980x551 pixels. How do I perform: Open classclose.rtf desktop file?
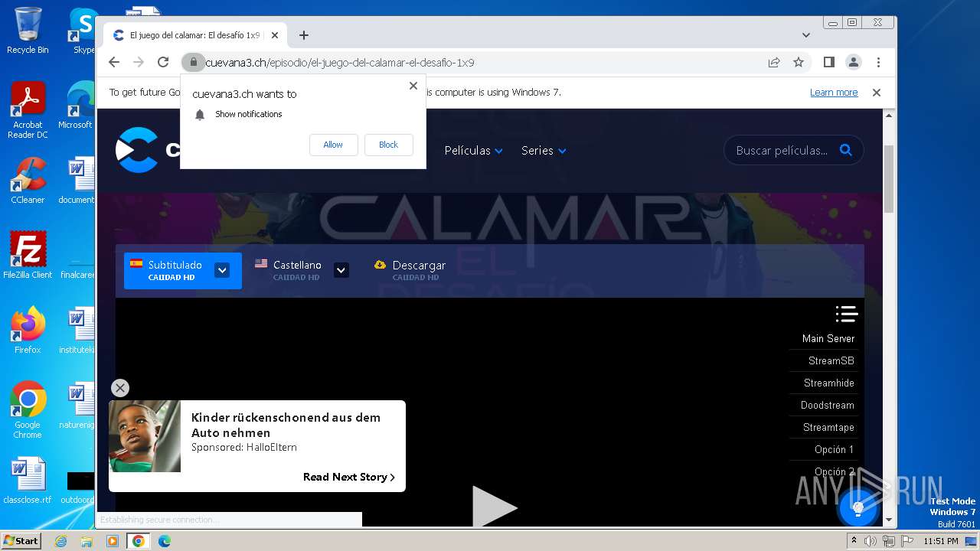28,481
